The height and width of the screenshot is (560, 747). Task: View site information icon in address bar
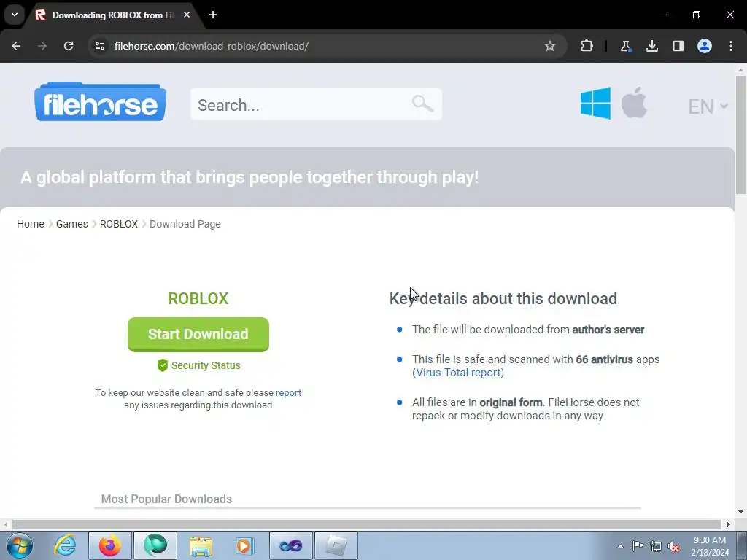click(100, 46)
